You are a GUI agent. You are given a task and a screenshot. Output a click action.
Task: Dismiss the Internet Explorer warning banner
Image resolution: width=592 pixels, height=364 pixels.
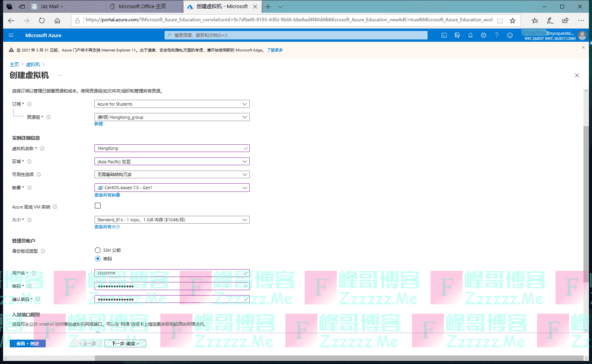click(x=583, y=47)
